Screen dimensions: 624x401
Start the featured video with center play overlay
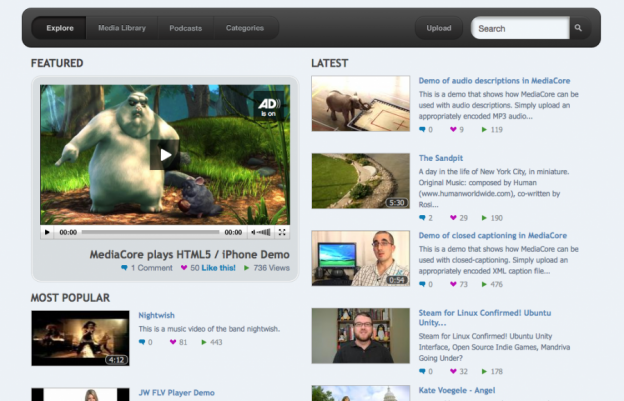pos(164,155)
